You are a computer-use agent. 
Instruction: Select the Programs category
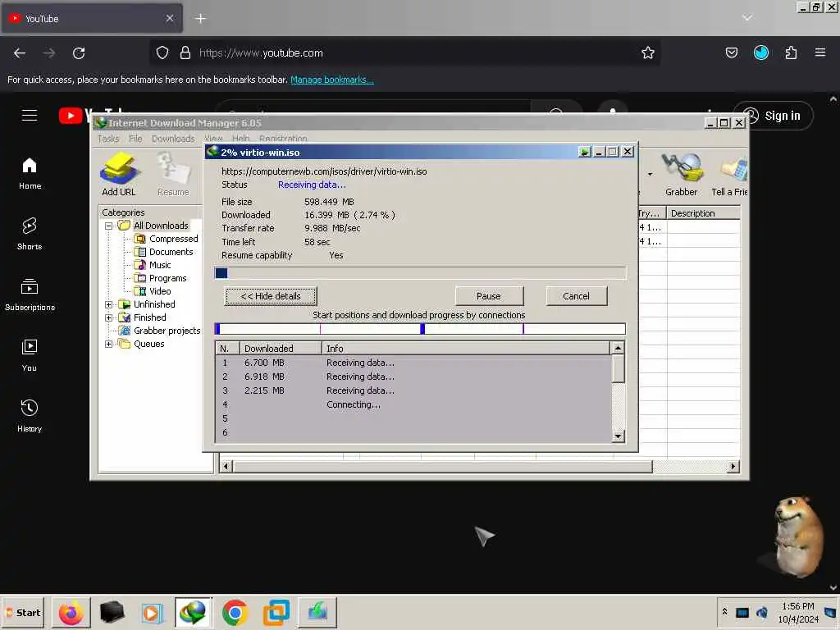point(160,279)
